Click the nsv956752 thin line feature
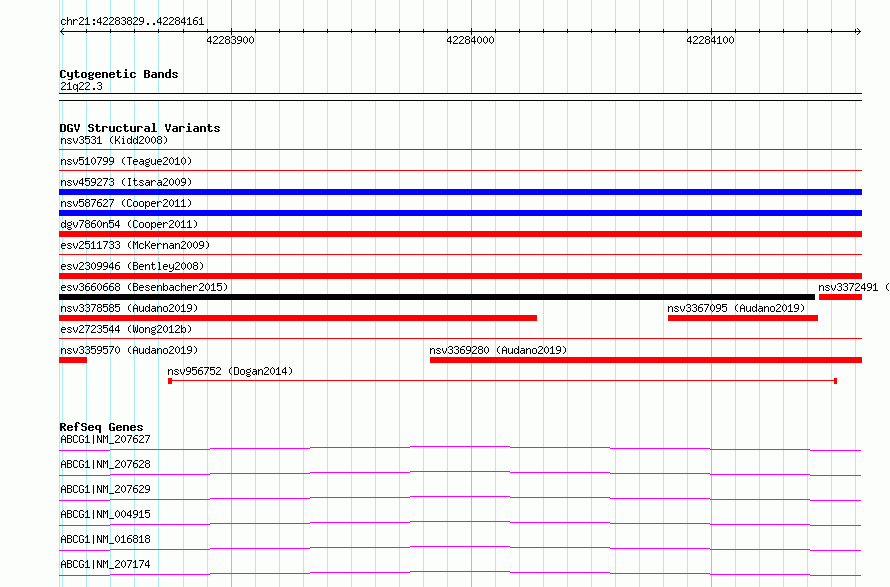 (x=502, y=381)
